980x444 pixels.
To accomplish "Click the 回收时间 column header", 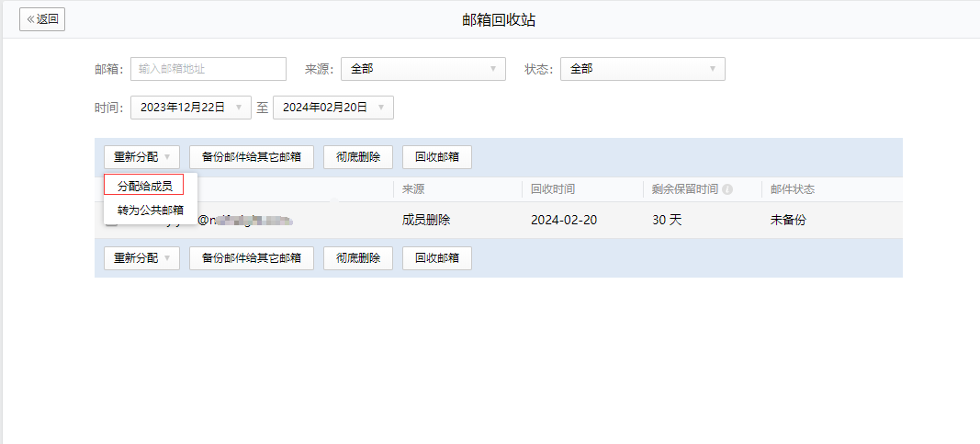I will (553, 189).
